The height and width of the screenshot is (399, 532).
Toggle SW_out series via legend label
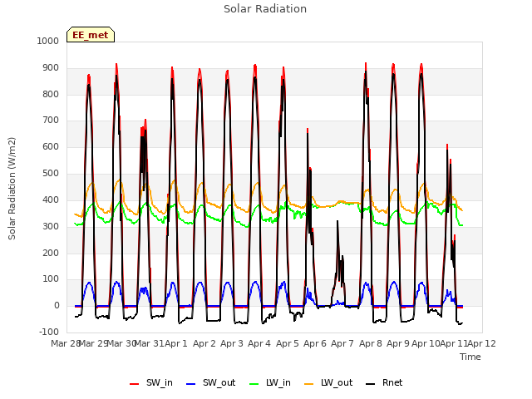(219, 382)
